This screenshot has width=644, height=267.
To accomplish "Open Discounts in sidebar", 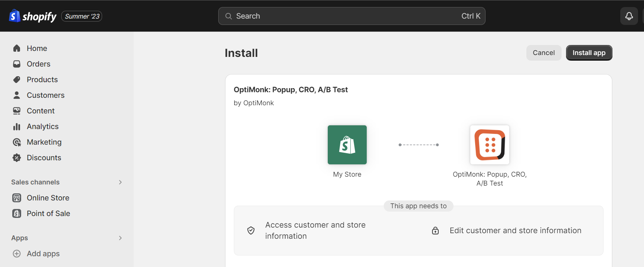I will pyautogui.click(x=44, y=158).
